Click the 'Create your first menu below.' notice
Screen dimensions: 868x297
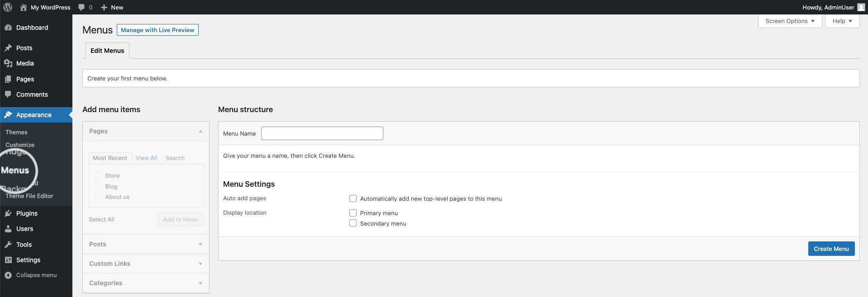(471, 78)
